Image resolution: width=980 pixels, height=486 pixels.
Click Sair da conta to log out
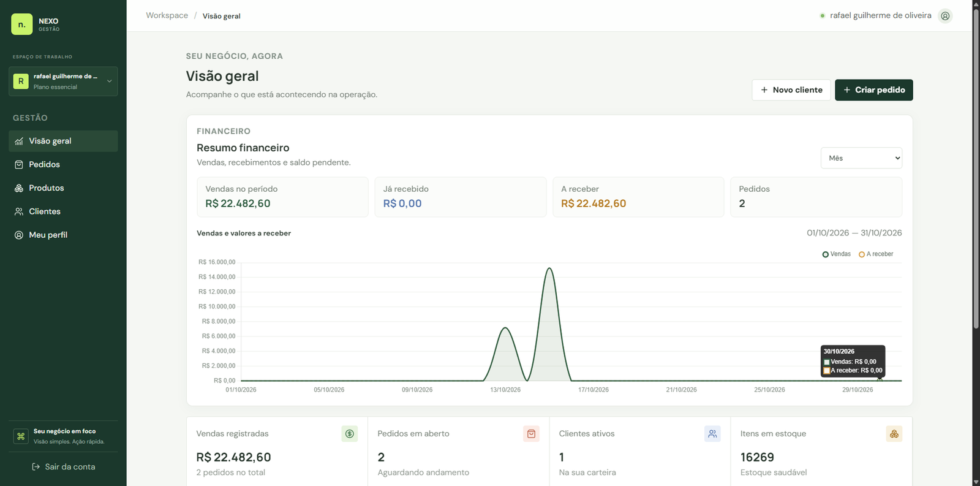63,467
